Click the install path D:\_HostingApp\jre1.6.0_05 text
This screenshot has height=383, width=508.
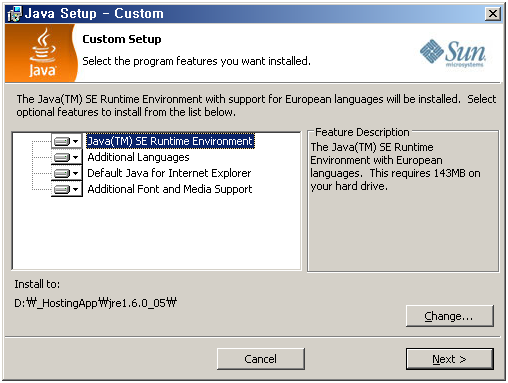(x=95, y=303)
